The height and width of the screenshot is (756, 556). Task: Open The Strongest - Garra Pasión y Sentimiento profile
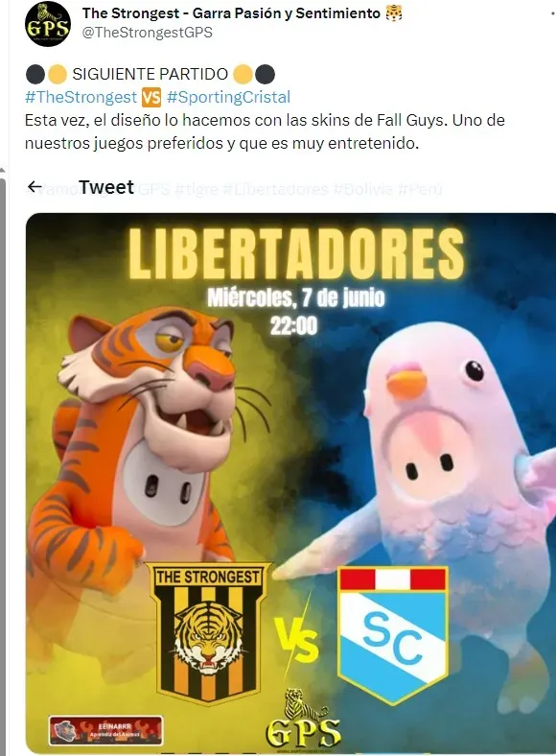coord(231,13)
